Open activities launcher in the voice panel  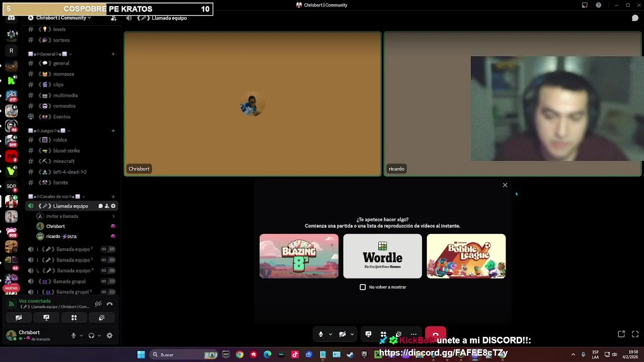pyautogui.click(x=74, y=318)
